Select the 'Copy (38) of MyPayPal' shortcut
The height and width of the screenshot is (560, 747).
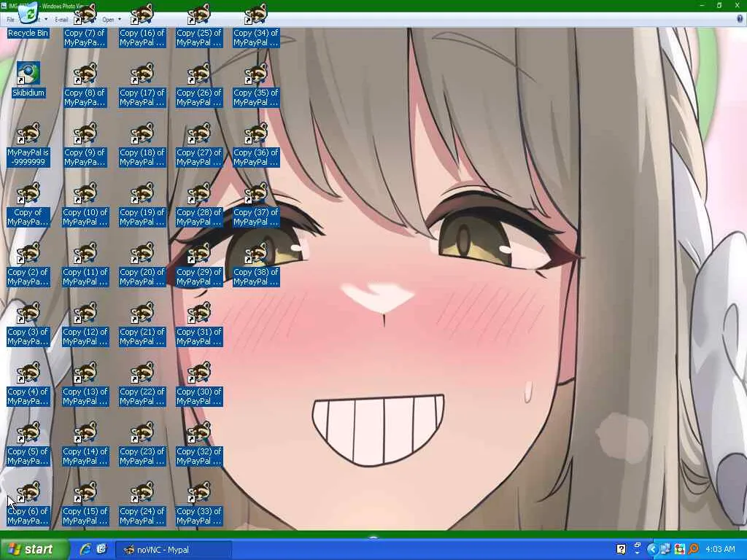[x=256, y=264]
